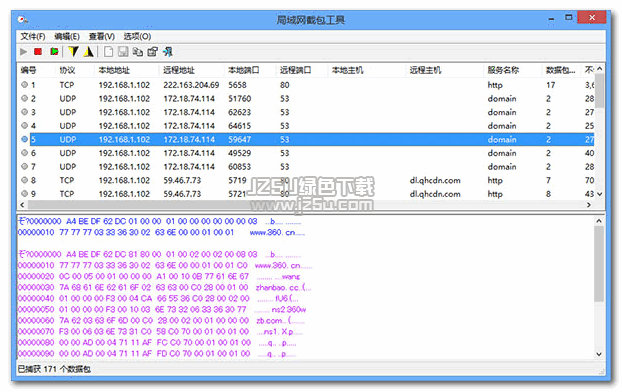The image size is (622, 392).
Task: Click TCP protocol cell in row 1
Action: (67, 85)
